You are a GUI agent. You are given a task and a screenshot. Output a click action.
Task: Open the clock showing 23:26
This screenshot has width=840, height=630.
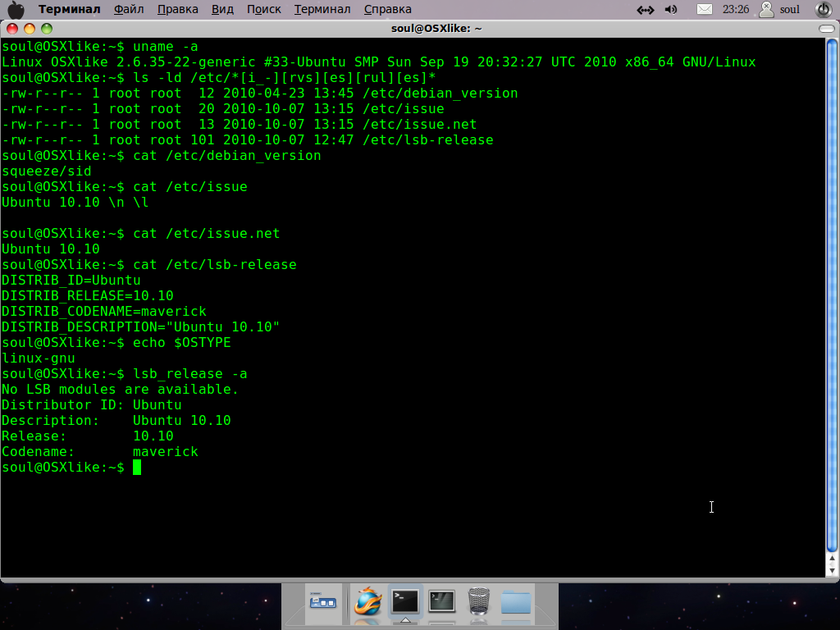tap(736, 10)
